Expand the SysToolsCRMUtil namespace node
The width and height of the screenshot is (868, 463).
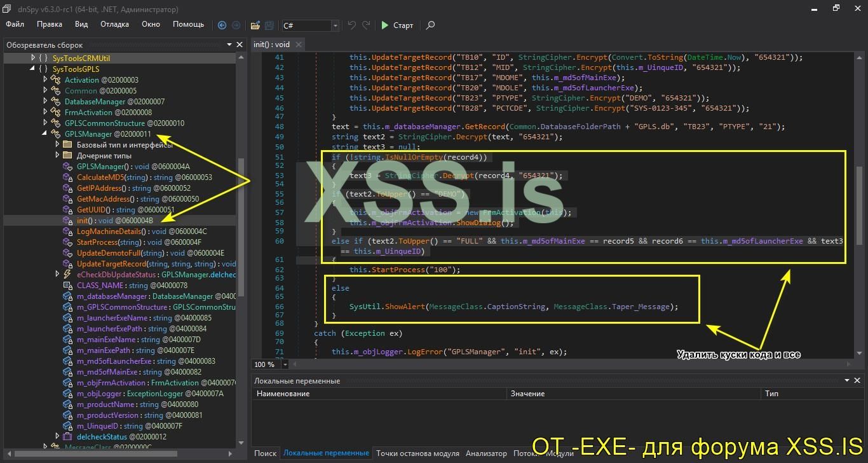pyautogui.click(x=34, y=58)
